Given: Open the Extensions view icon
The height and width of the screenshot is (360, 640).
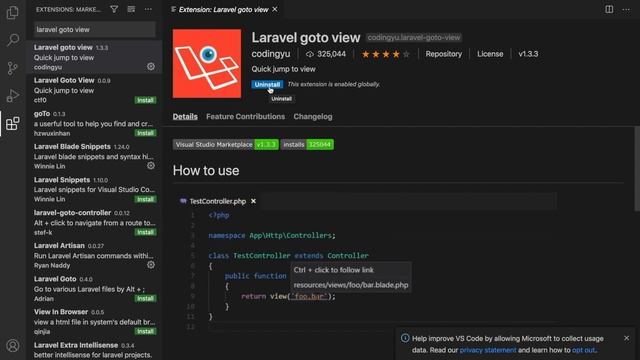Looking at the screenshot, I should 13,123.
